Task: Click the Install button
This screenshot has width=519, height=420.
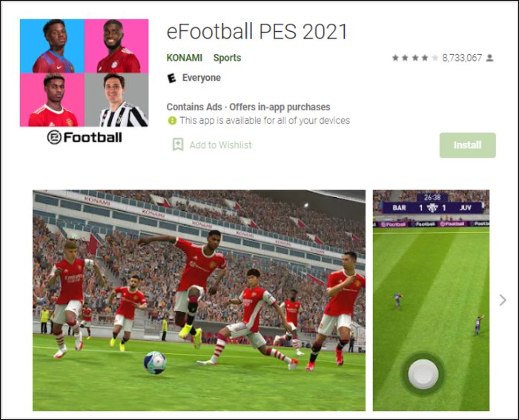Action: coord(467,145)
